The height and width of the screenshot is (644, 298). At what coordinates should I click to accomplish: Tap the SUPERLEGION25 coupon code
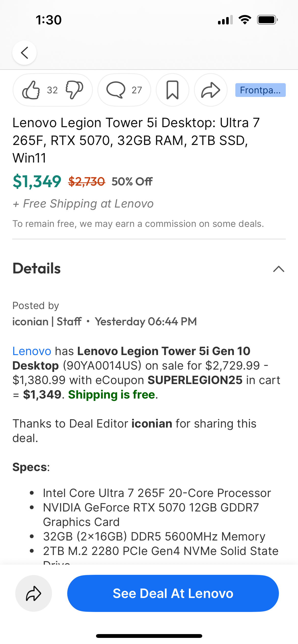[x=195, y=380]
